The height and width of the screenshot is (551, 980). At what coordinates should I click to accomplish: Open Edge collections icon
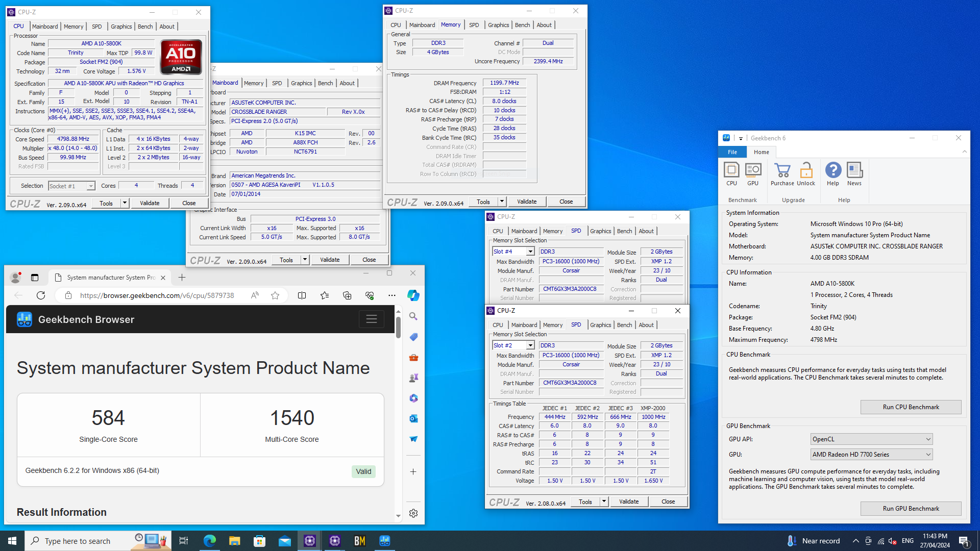point(347,295)
